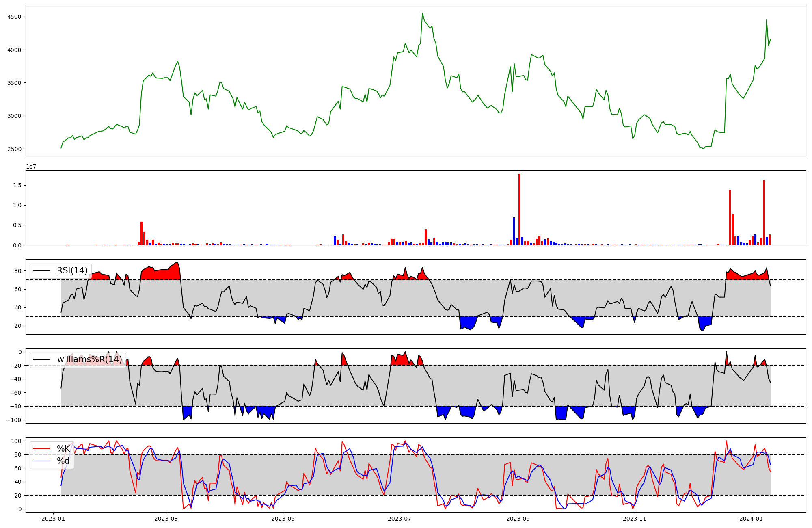Click the 4000 price axis tick label
812x528 pixels.
(15, 50)
